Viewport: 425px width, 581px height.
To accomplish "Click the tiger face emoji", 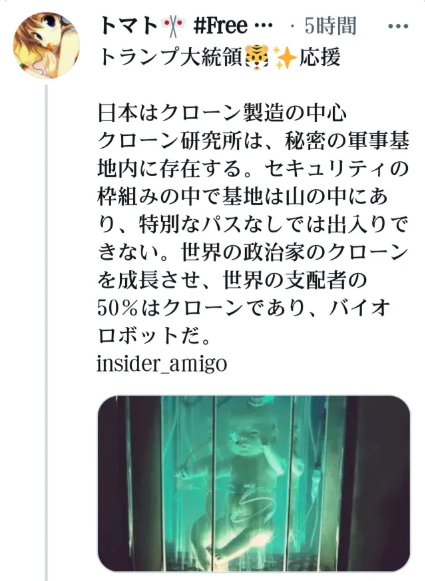I will tap(256, 58).
